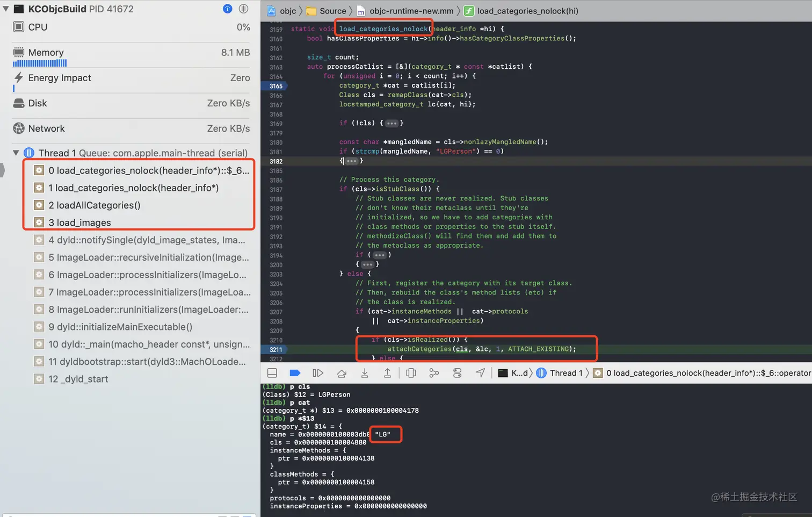Viewport: 812px width, 517px height.
Task: Click the "LG" name value in console
Action: (x=382, y=434)
